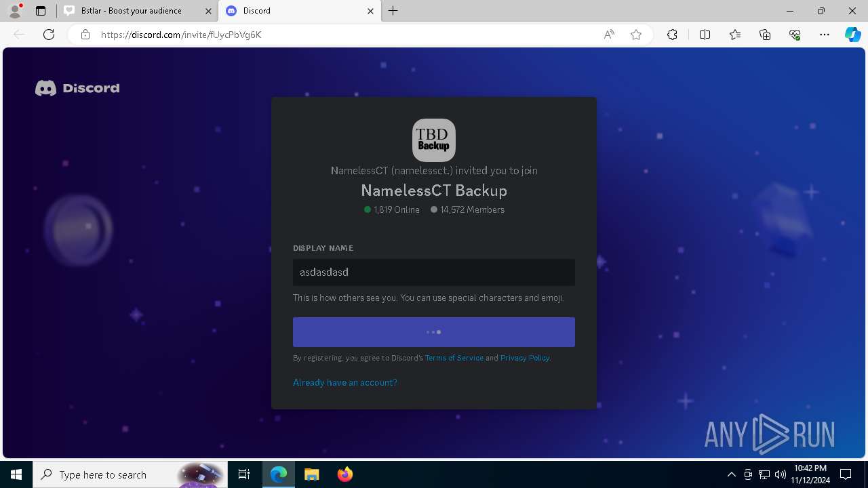Open Collections panel
This screenshot has width=868, height=488.
click(765, 35)
